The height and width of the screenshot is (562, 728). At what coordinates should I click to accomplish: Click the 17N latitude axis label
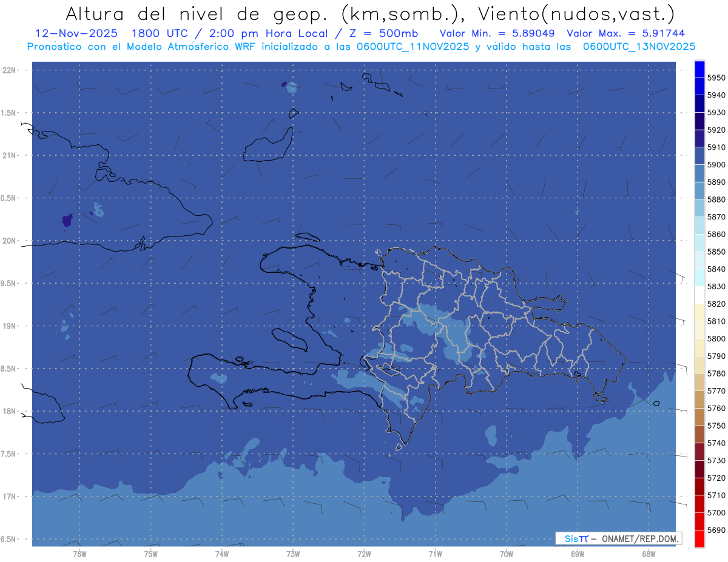pos(8,497)
